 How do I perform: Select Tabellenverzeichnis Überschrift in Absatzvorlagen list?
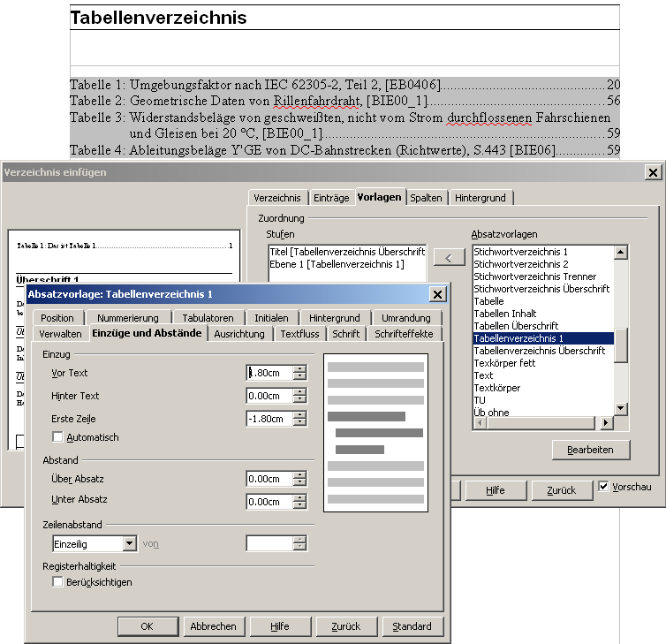tap(539, 351)
